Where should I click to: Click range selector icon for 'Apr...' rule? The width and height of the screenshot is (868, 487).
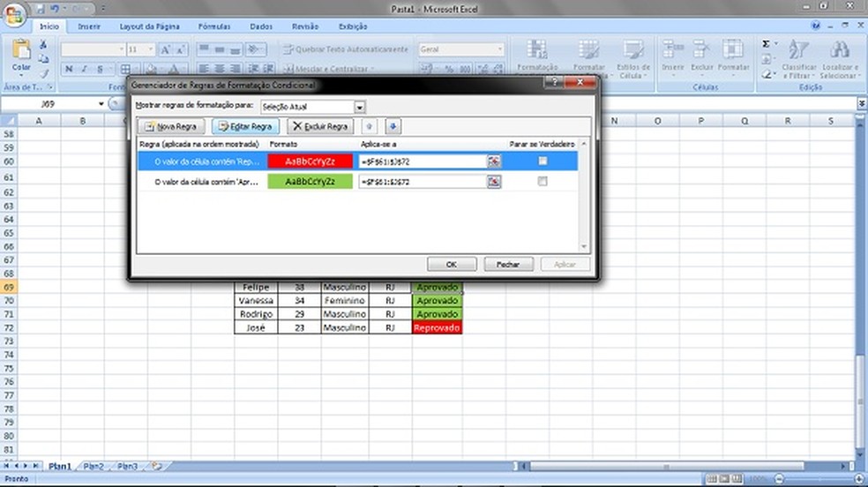494,182
